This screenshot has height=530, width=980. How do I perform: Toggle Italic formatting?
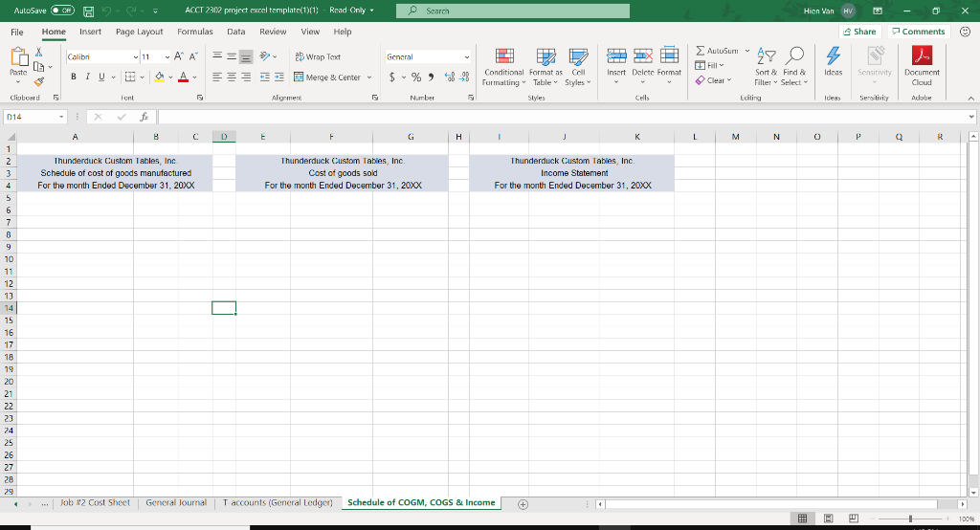(87, 77)
